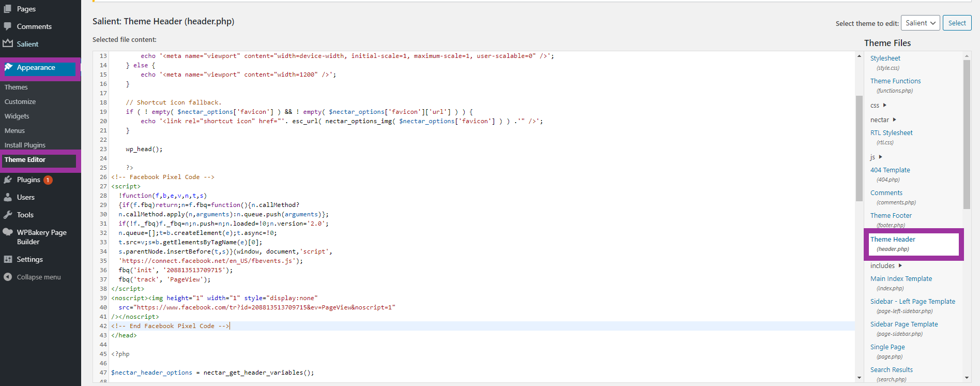Open the Theme Functions file

coord(895,81)
